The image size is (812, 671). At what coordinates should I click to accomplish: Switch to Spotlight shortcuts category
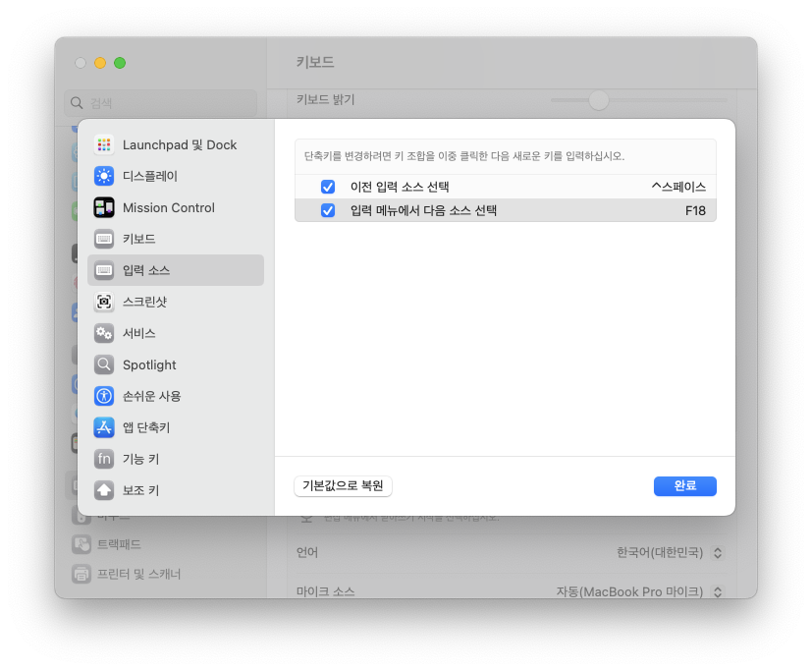[x=176, y=364]
